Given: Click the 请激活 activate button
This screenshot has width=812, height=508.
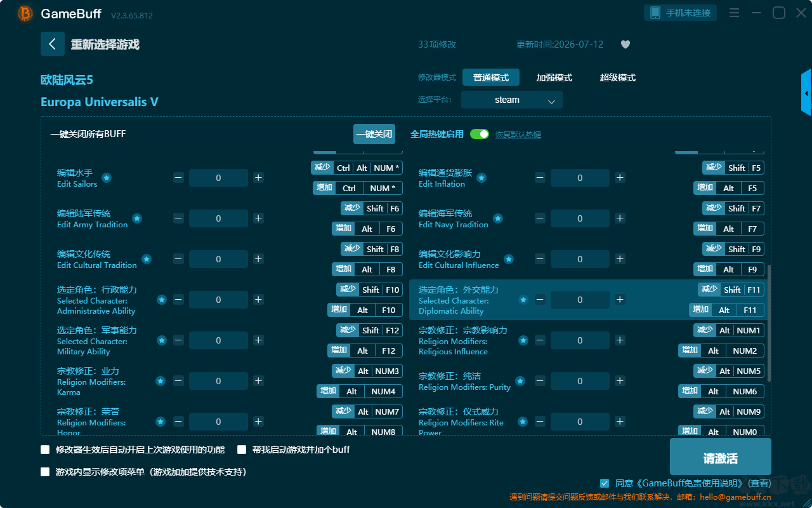Looking at the screenshot, I should [721, 458].
